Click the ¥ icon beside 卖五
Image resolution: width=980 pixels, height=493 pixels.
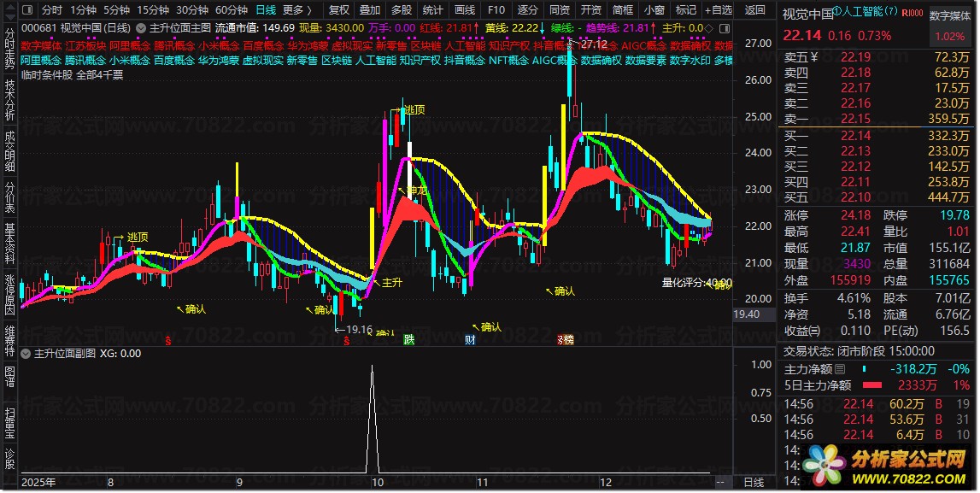(x=814, y=57)
